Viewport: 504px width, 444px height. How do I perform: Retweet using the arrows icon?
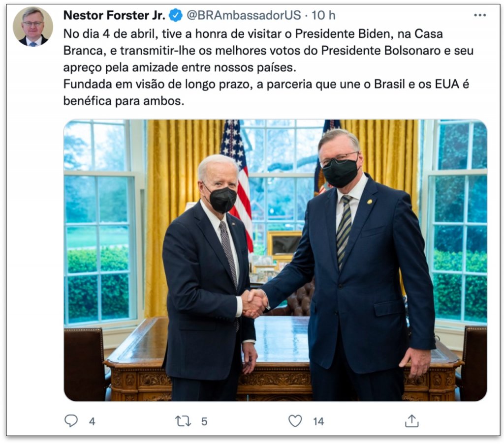tap(183, 421)
